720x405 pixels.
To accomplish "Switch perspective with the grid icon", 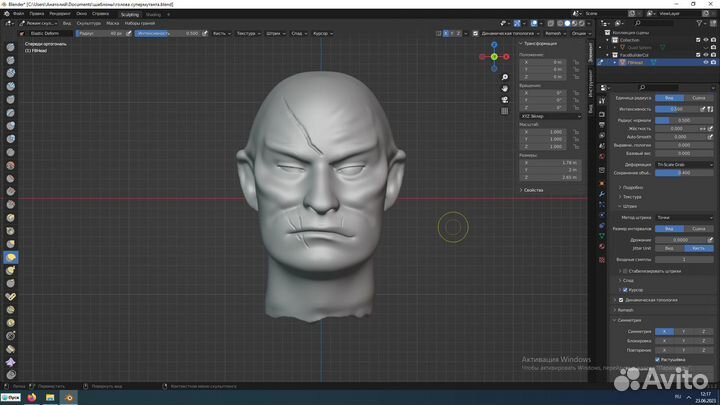I will point(506,110).
